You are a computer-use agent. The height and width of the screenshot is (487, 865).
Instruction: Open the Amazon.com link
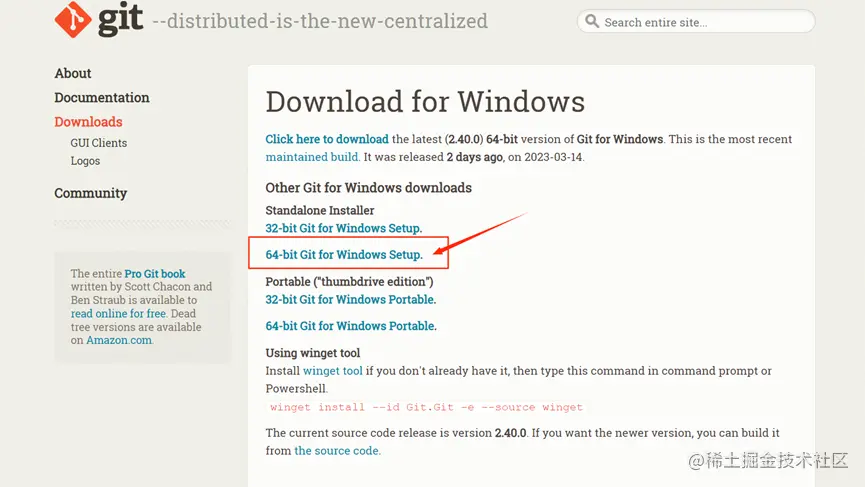(x=119, y=340)
